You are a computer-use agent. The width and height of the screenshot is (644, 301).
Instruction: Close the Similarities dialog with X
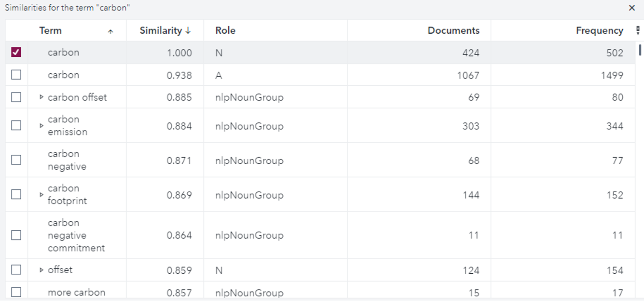point(632,8)
